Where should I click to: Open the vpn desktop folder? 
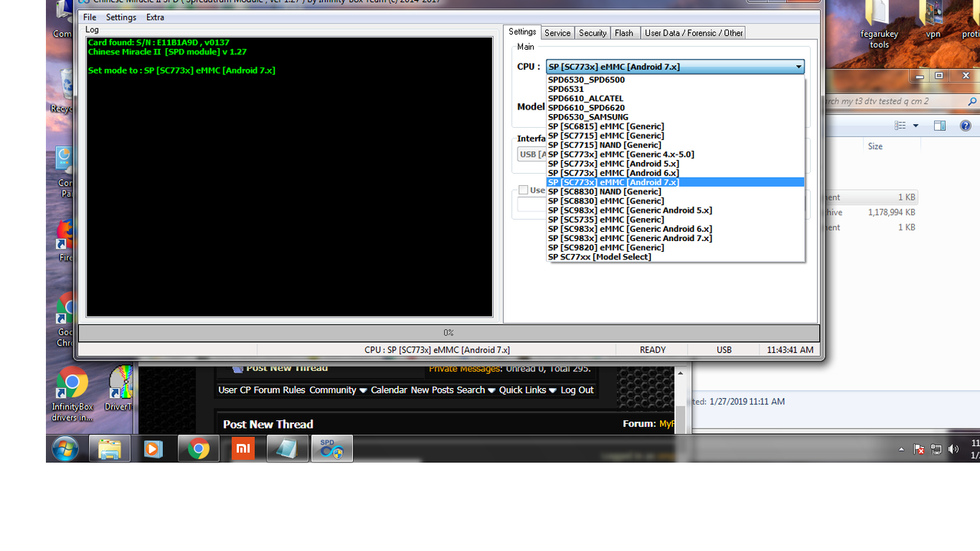click(x=933, y=21)
